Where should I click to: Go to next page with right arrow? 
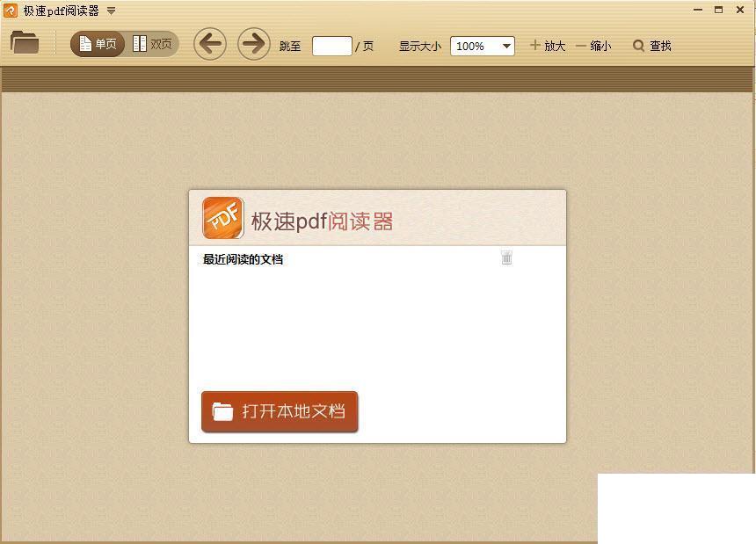point(253,44)
